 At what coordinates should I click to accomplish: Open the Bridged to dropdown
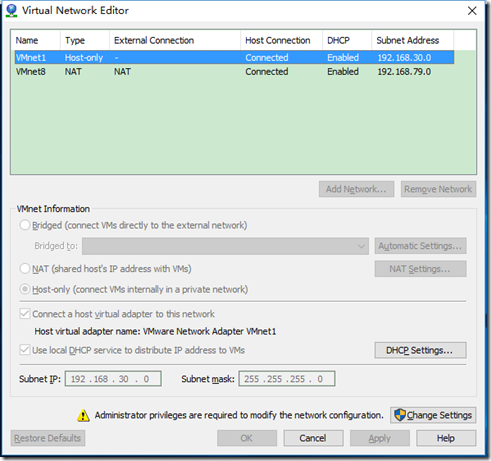225,246
